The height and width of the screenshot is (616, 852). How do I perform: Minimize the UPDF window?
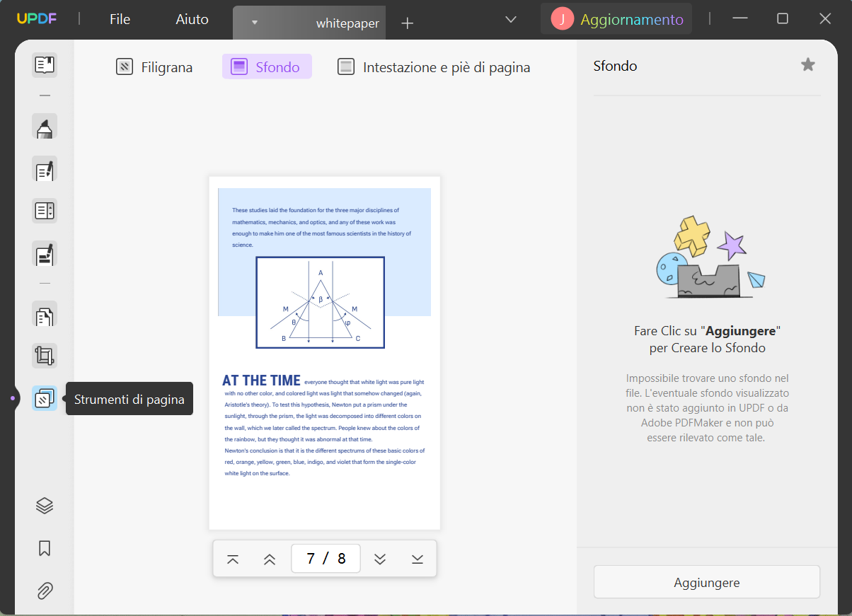coord(740,19)
